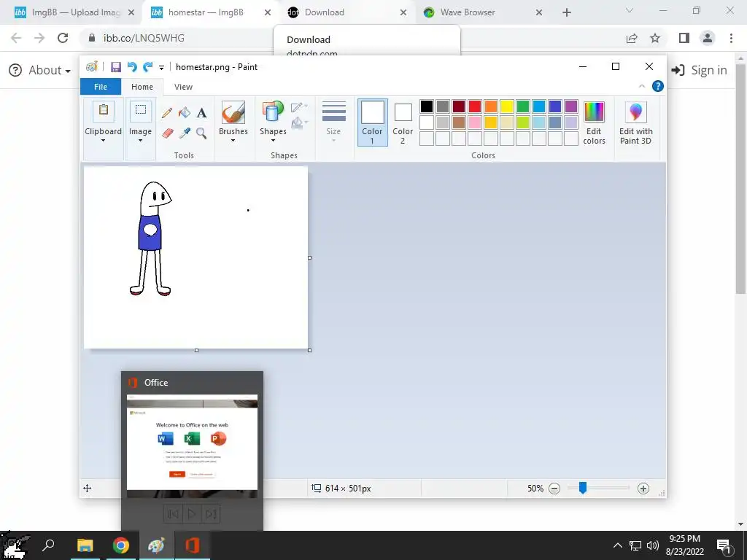Select the Pencil tool
This screenshot has height=560, width=747.
click(167, 113)
